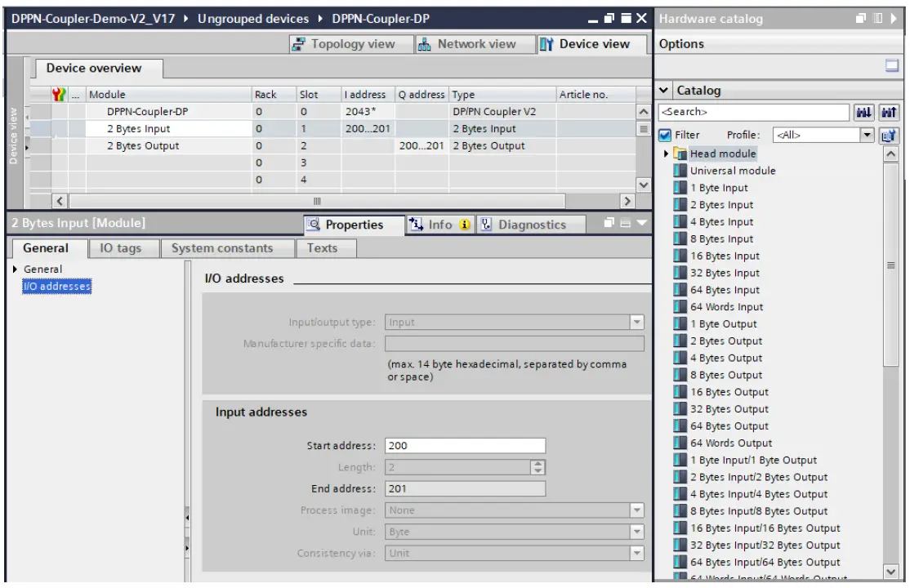Select the DPPN-Coupler-DP module row
Viewport: 910px width, 588px height.
click(332, 111)
